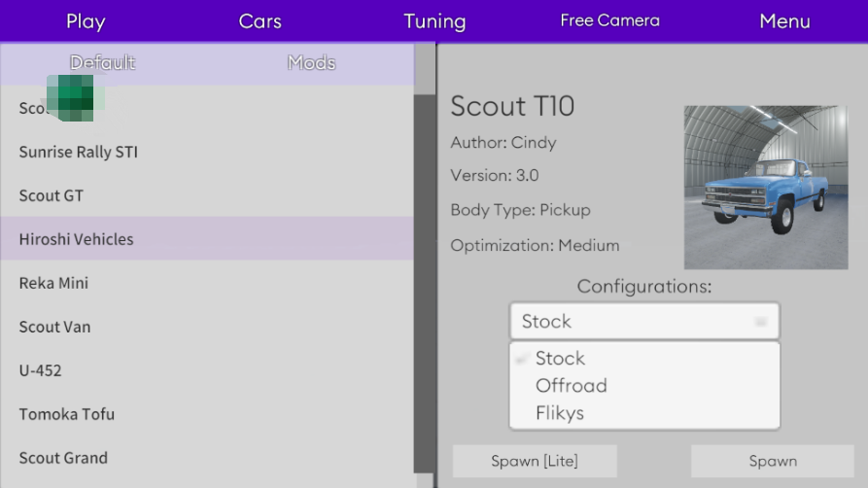The image size is (868, 488).
Task: Open the Cars menu
Action: 260,21
